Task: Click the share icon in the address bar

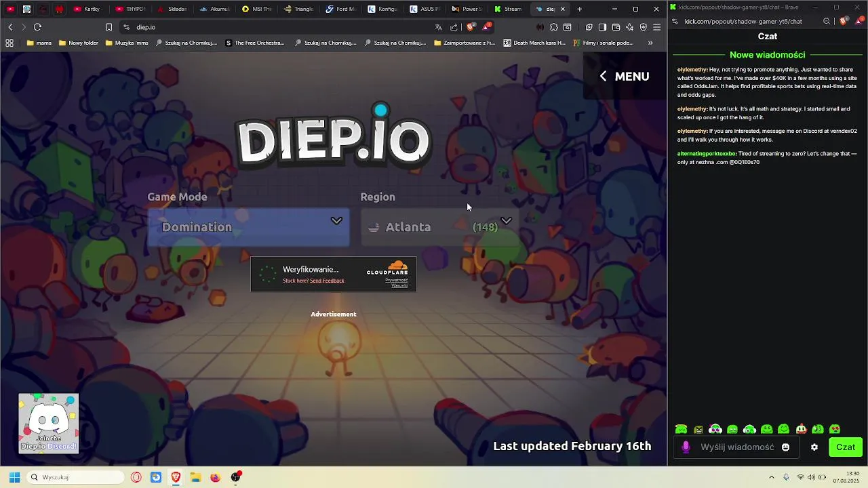Action: tap(454, 27)
